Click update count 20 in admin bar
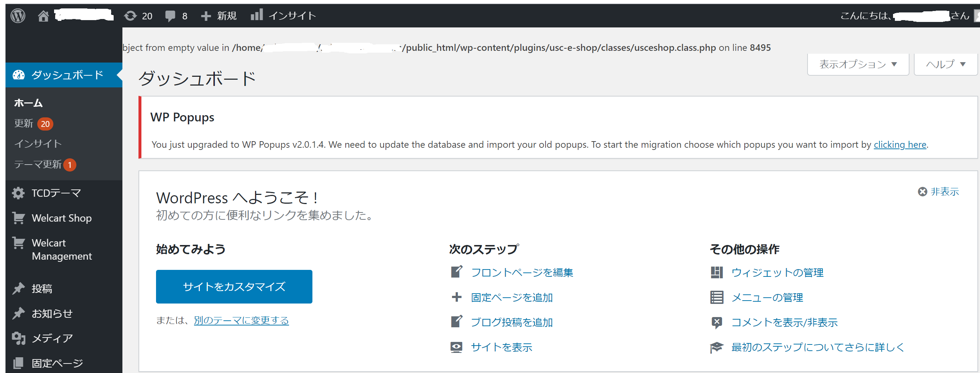The height and width of the screenshot is (373, 980). (147, 16)
